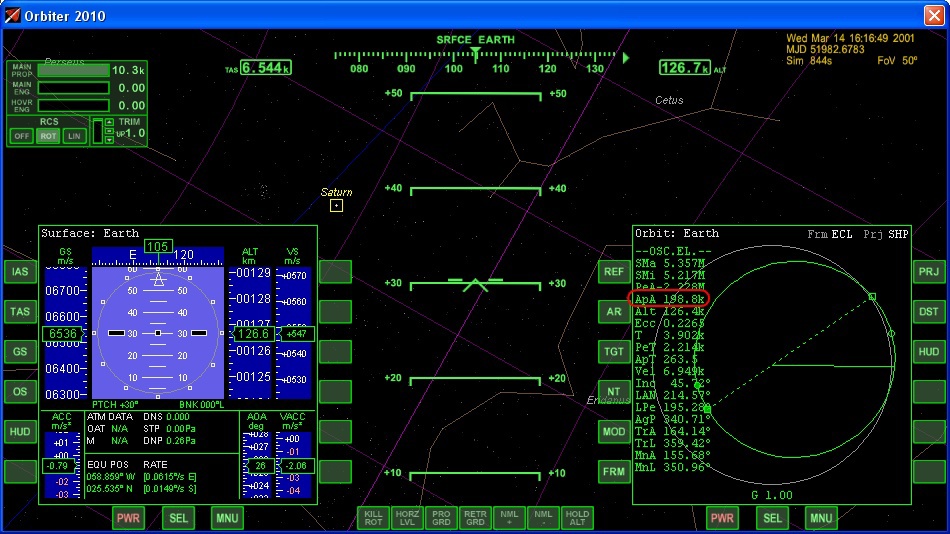Click the G 1.00 indicator

tap(772, 495)
